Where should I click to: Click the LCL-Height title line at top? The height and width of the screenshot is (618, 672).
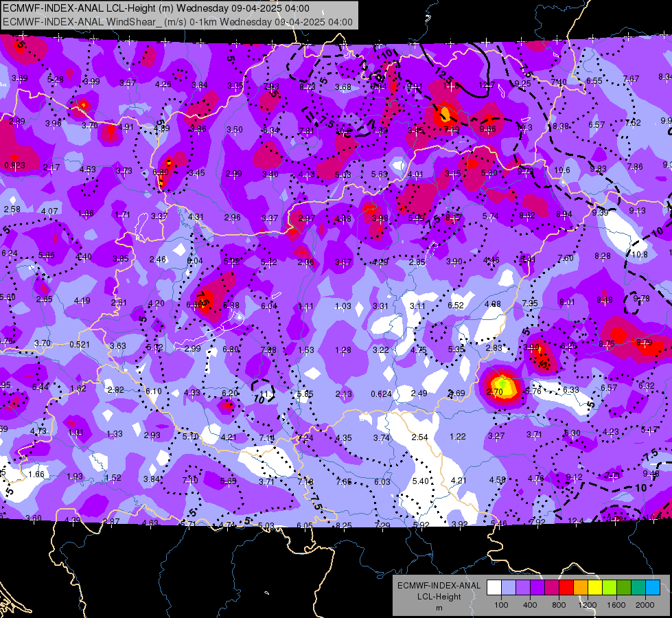tap(156, 8)
